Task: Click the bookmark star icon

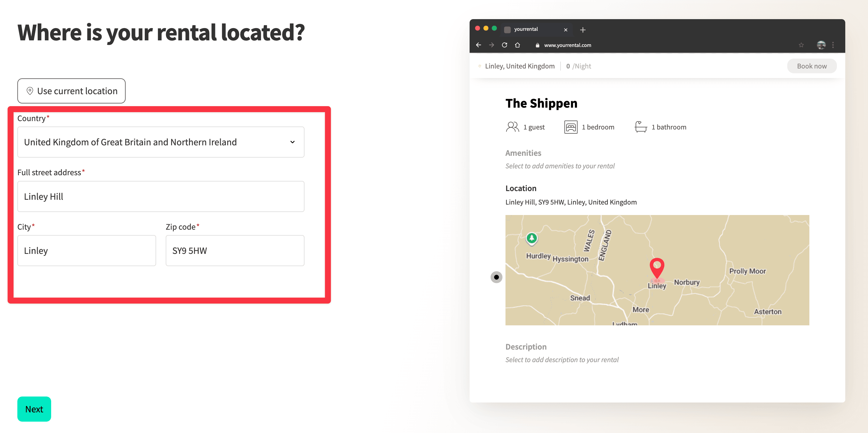Action: (x=801, y=45)
